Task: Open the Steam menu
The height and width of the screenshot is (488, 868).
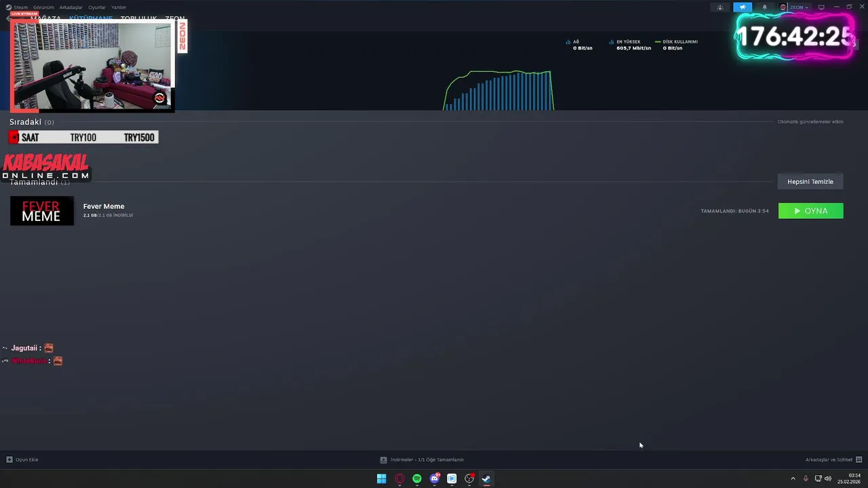Action: (x=20, y=7)
